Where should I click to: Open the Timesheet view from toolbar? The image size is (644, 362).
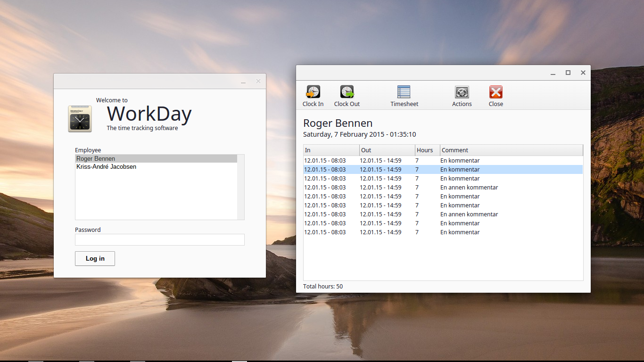pyautogui.click(x=404, y=96)
